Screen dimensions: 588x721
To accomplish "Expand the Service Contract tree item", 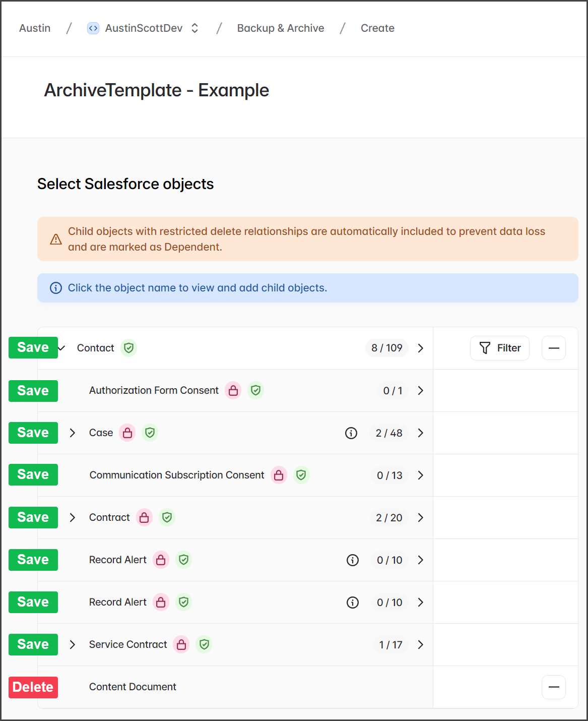I will pyautogui.click(x=73, y=644).
